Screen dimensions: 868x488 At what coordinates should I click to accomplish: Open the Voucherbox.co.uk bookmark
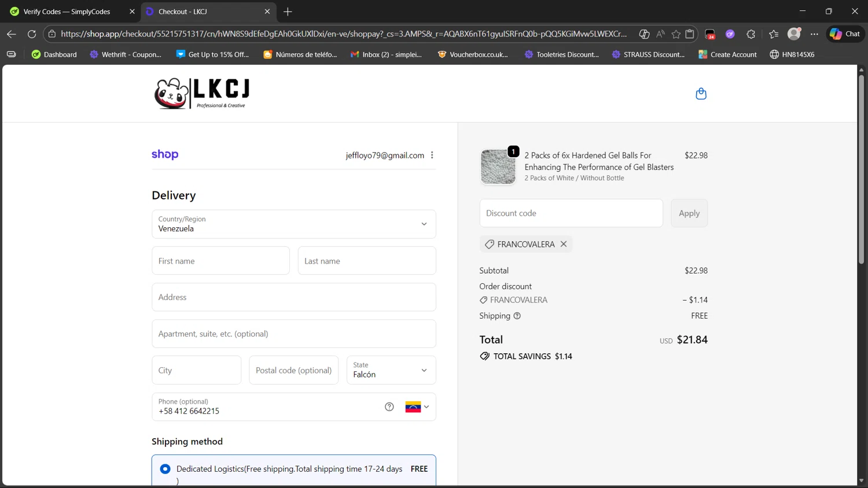coord(473,54)
